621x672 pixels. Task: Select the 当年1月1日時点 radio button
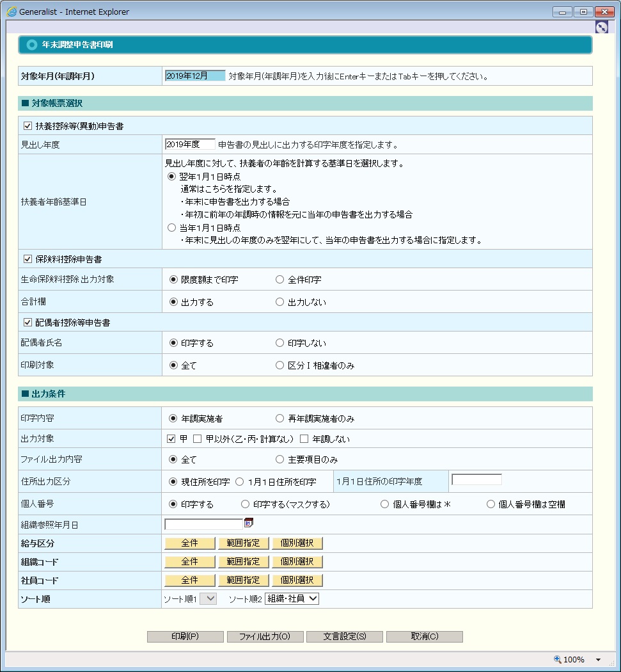[171, 227]
